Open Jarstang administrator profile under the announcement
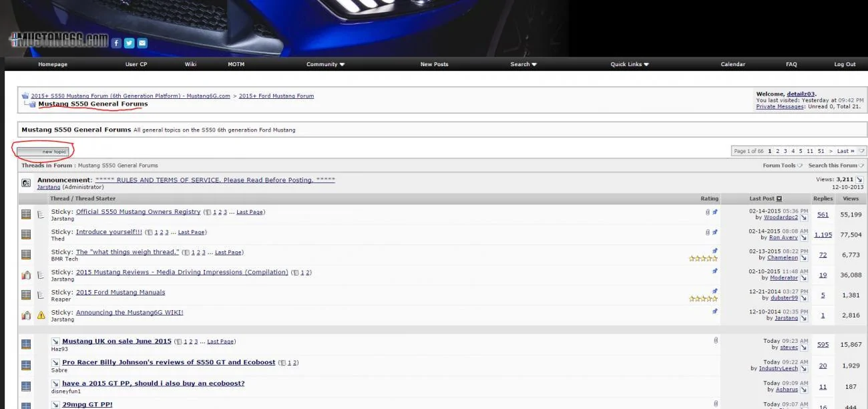The width and height of the screenshot is (868, 409). (49, 187)
